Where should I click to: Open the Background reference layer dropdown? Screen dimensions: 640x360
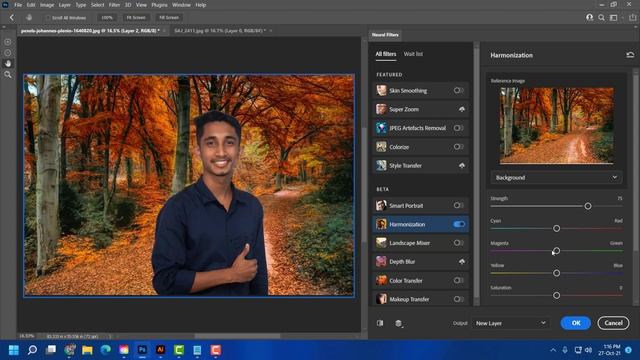[556, 178]
